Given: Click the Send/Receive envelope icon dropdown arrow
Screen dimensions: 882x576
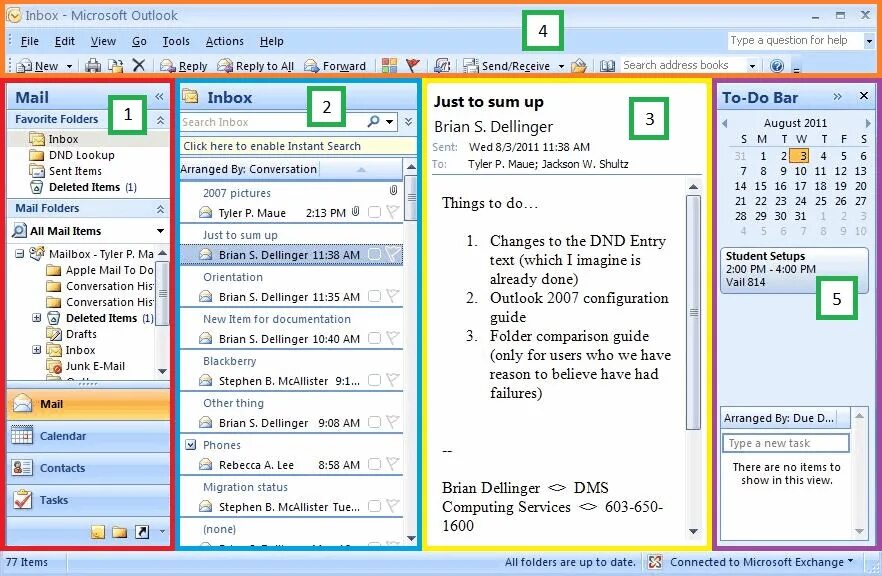Looking at the screenshot, I should pyautogui.click(x=561, y=66).
